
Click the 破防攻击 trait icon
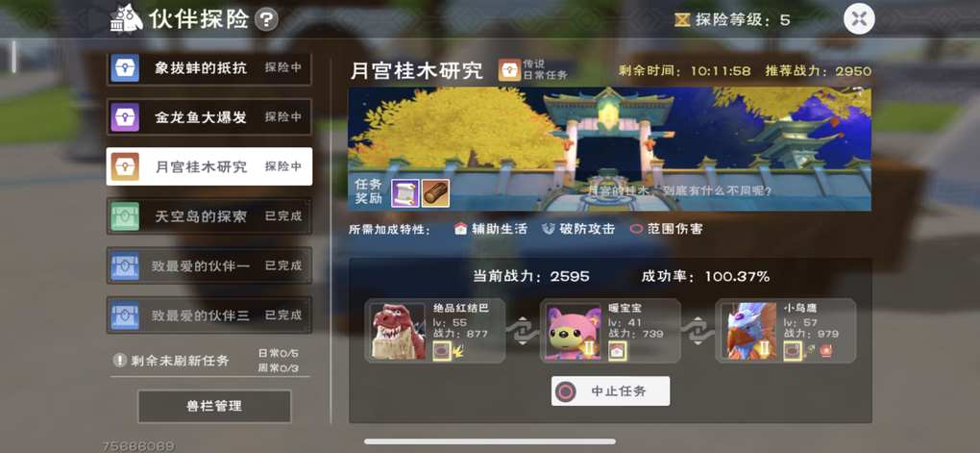pyautogui.click(x=548, y=229)
